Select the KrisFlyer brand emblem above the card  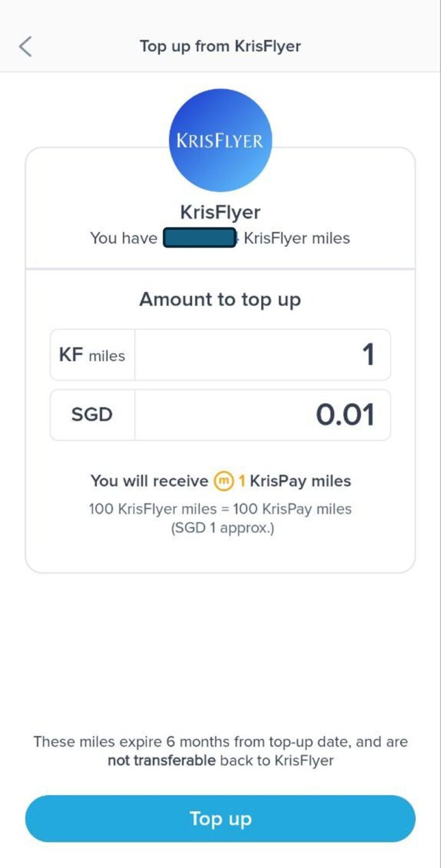click(x=220, y=139)
